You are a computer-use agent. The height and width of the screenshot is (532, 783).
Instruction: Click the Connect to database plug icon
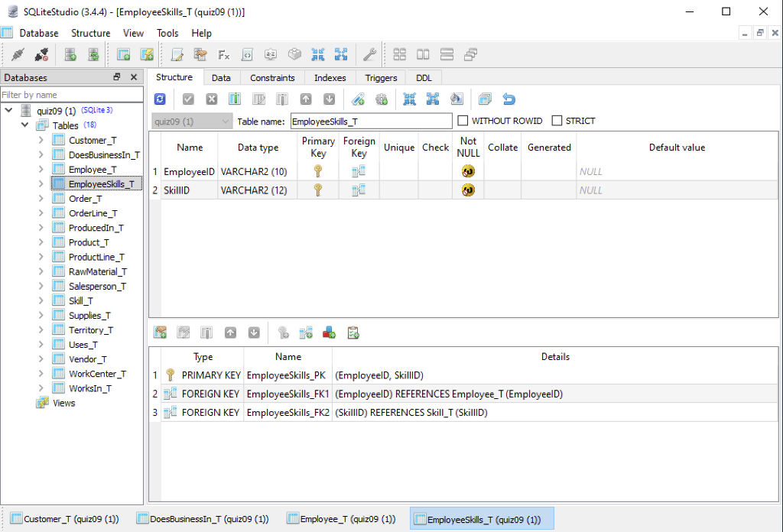18,54
